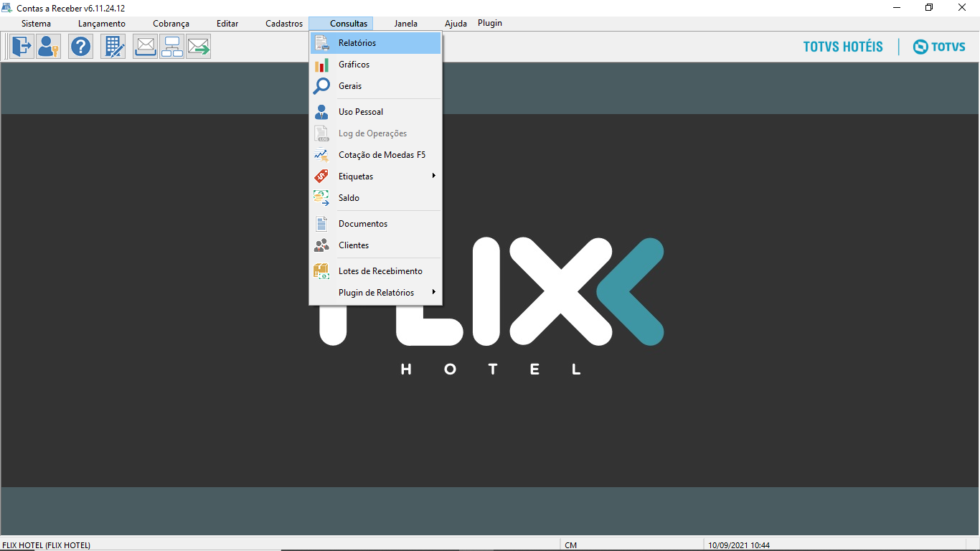The image size is (980, 551).
Task: Open the Plugin menu
Action: pyautogui.click(x=490, y=23)
